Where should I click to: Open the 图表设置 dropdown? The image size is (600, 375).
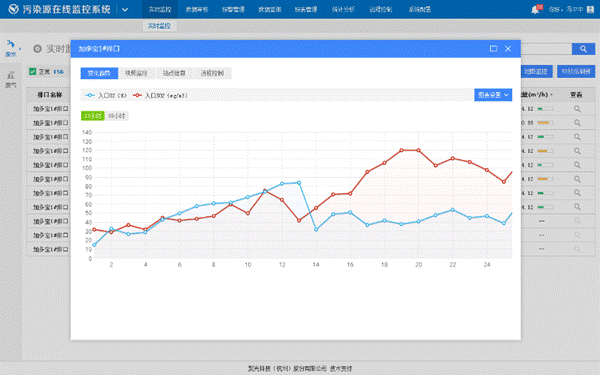(x=493, y=95)
